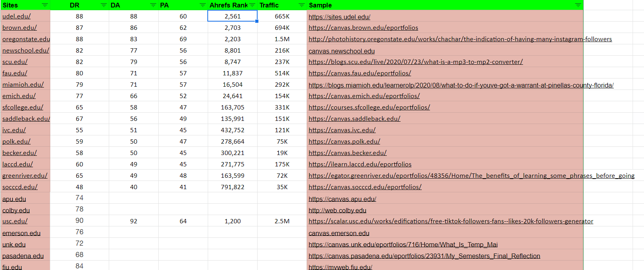Select the Traffic cell 694K

click(x=282, y=27)
